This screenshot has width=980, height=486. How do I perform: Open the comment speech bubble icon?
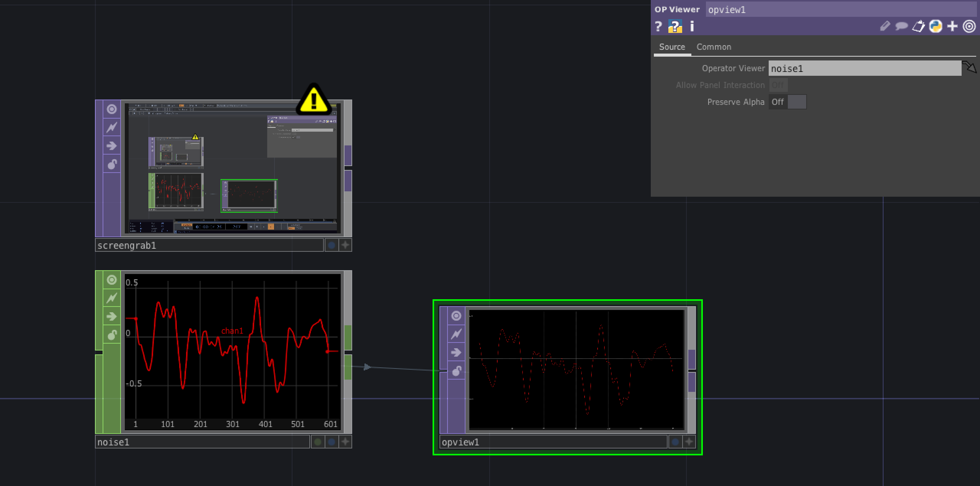(x=901, y=26)
